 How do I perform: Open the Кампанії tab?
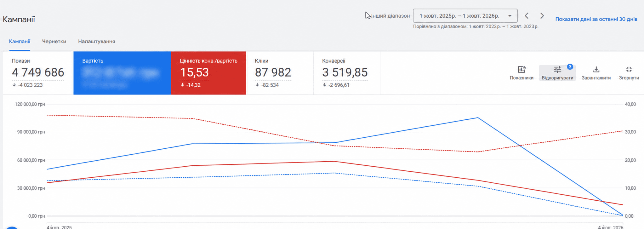click(x=20, y=42)
